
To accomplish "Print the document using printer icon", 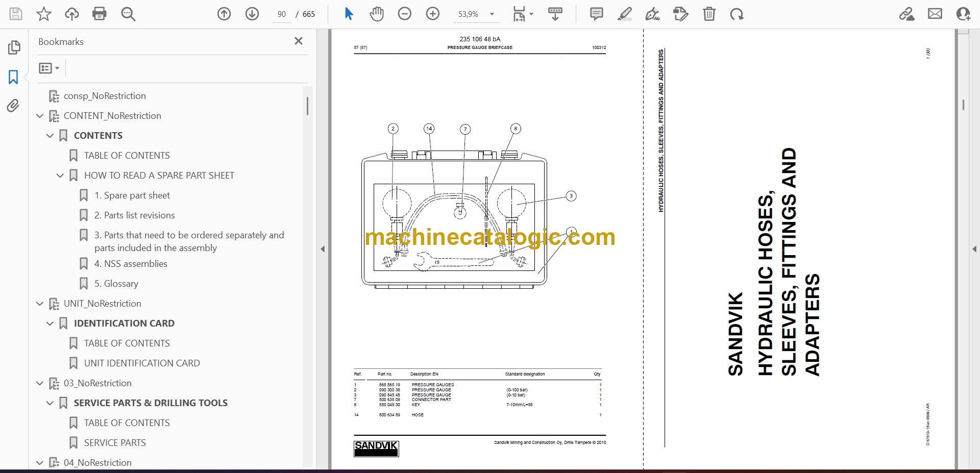I will tap(100, 14).
